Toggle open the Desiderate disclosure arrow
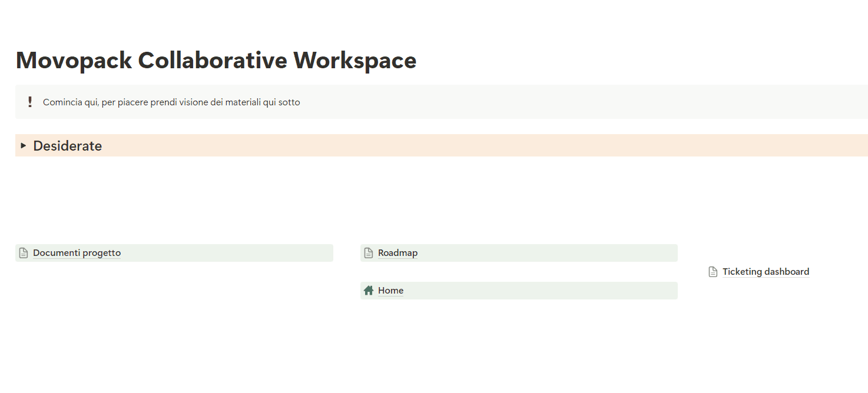The width and height of the screenshot is (868, 393). 24,145
